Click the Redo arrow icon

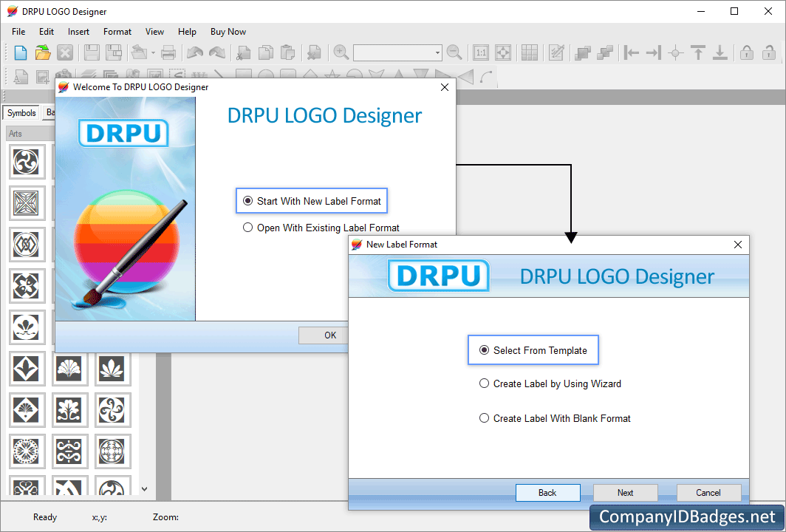pyautogui.click(x=216, y=52)
